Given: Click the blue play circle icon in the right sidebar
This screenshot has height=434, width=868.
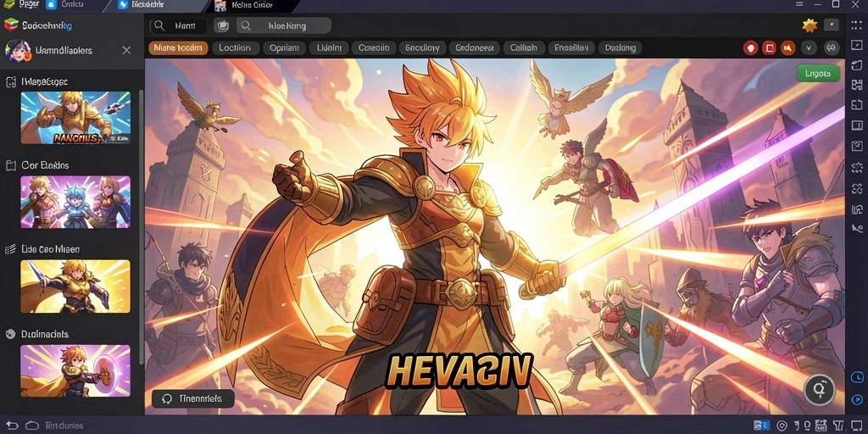Looking at the screenshot, I should click(857, 398).
